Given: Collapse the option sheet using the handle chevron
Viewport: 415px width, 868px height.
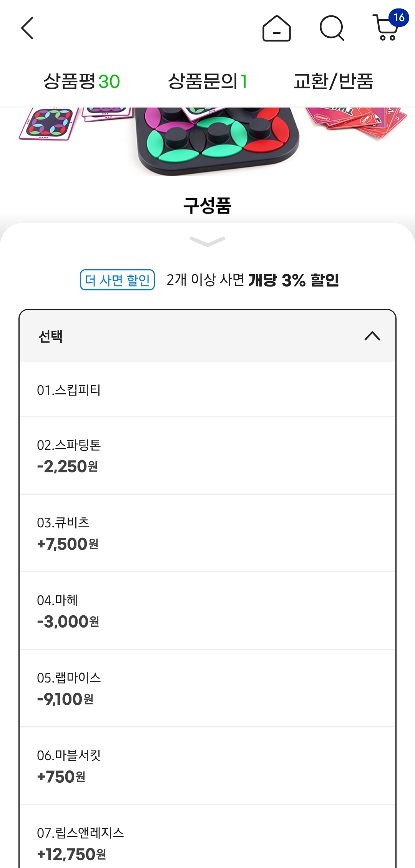Looking at the screenshot, I should click(x=207, y=242).
